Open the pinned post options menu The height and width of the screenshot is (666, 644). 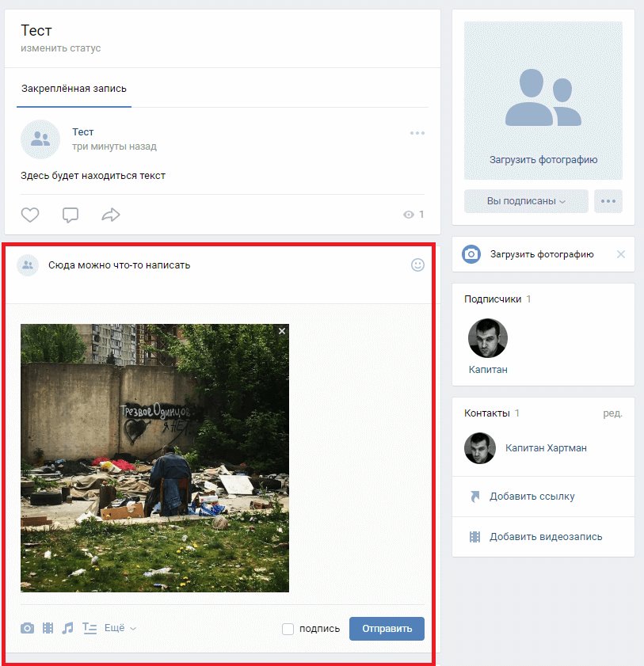point(417,132)
